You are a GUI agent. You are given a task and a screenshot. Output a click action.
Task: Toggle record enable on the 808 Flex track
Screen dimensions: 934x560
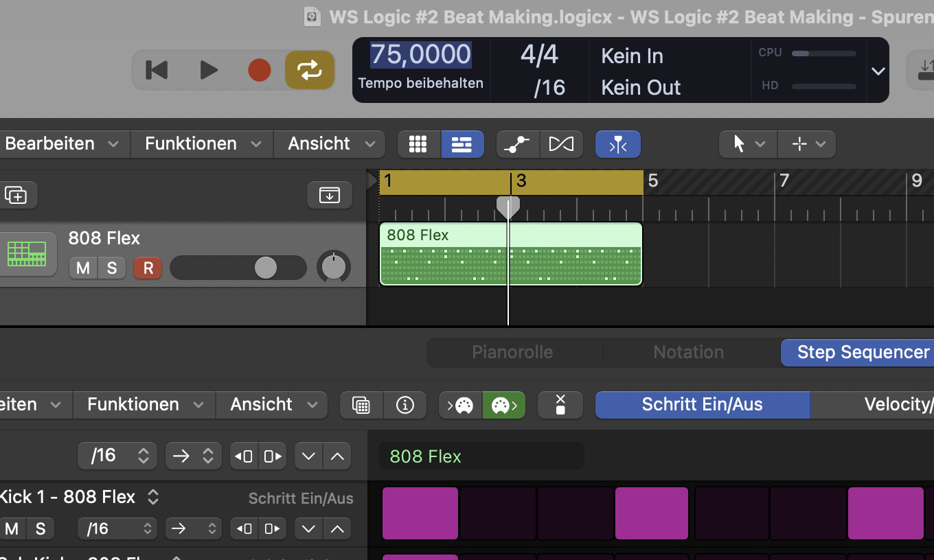(x=148, y=268)
